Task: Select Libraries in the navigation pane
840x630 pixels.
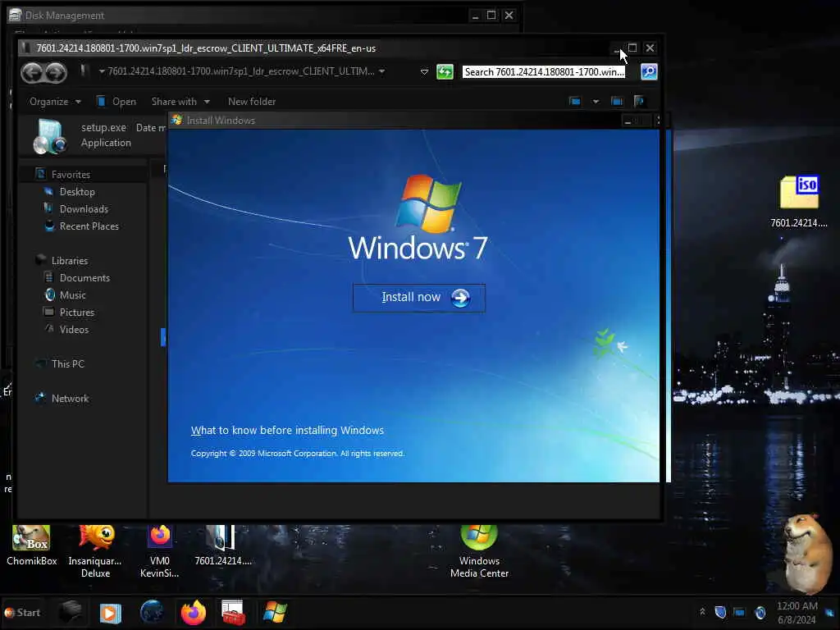Action: (62, 260)
